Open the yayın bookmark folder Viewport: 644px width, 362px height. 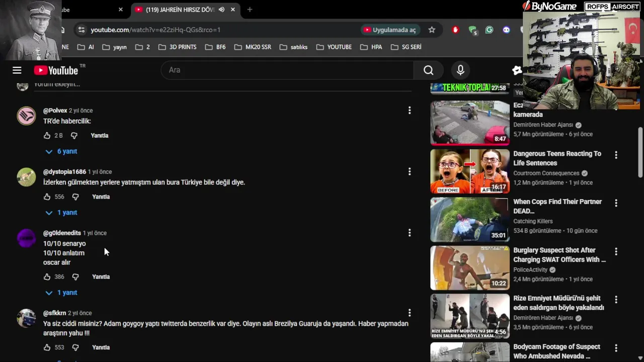114,47
